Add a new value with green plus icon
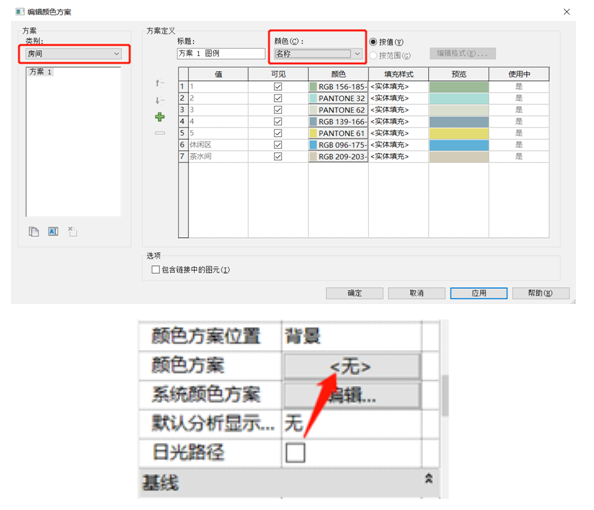The height and width of the screenshot is (510, 594). (159, 117)
